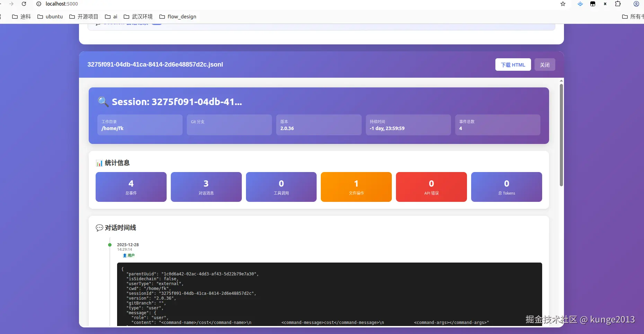This screenshot has width=644, height=334.
Task: Click the speech bubble icon beside 对话时间线
Action: 99,228
